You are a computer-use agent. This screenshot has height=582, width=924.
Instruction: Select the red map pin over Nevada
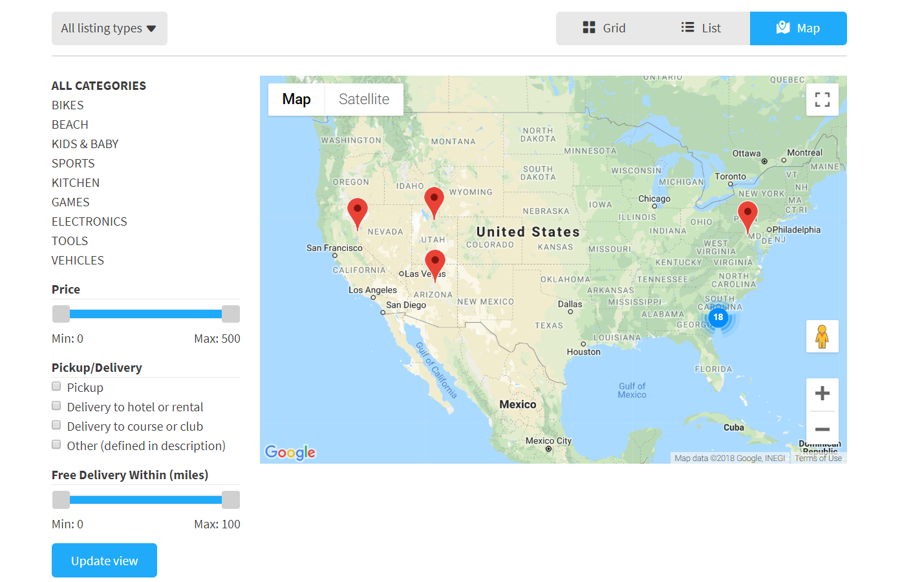358,213
